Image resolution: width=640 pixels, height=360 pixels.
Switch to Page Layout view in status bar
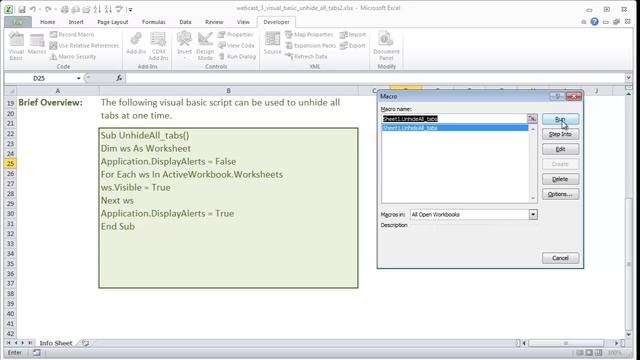point(589,353)
